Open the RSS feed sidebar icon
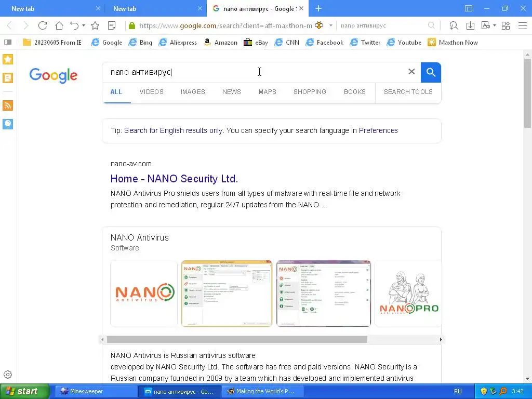 [8, 105]
